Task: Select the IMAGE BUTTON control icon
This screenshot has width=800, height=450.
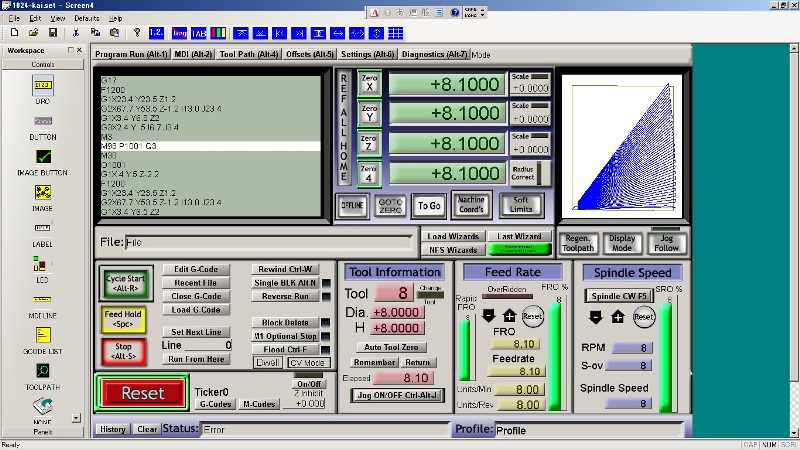Action: pos(43,157)
